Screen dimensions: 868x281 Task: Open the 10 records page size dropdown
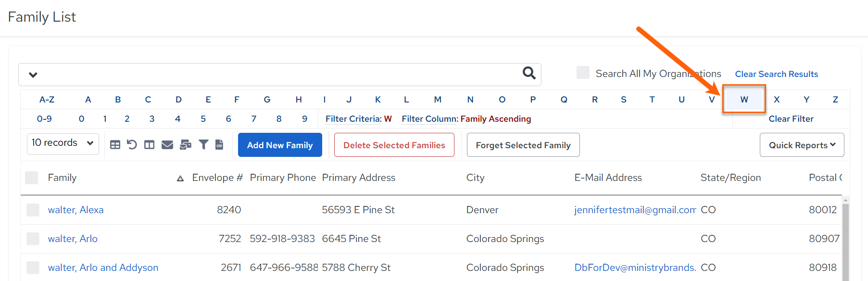(x=63, y=143)
